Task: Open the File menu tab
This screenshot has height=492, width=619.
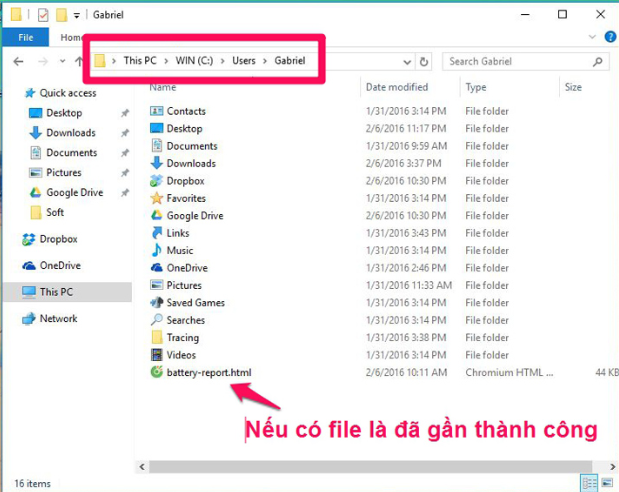Action: [26, 37]
